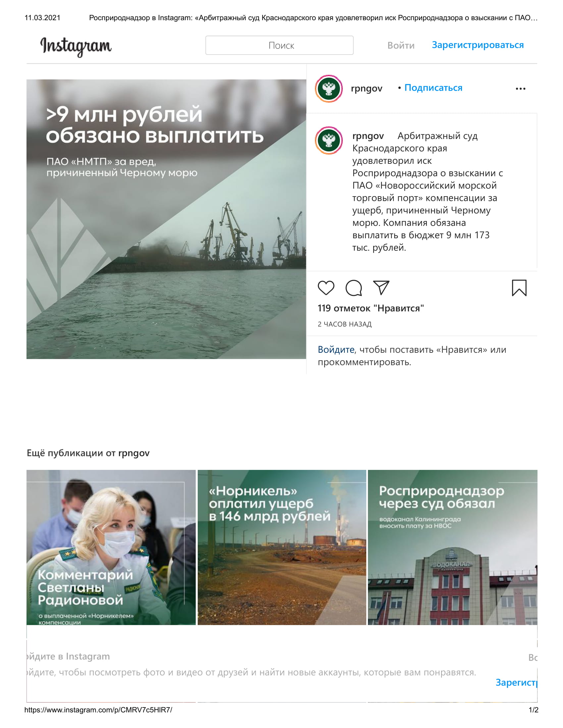Click the Поиск search field

coord(280,45)
